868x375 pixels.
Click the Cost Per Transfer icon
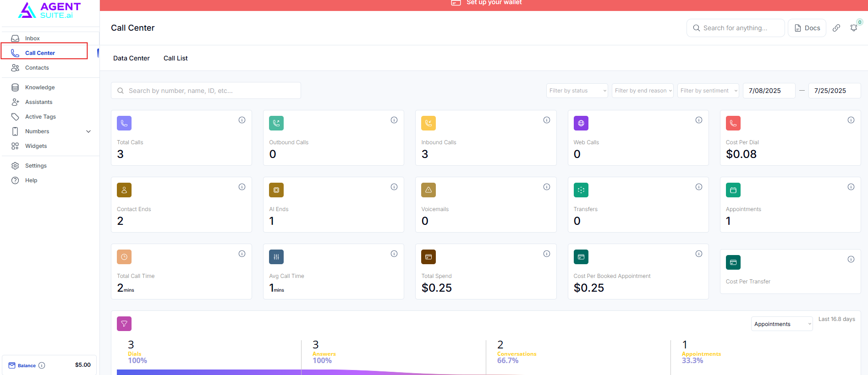click(733, 262)
